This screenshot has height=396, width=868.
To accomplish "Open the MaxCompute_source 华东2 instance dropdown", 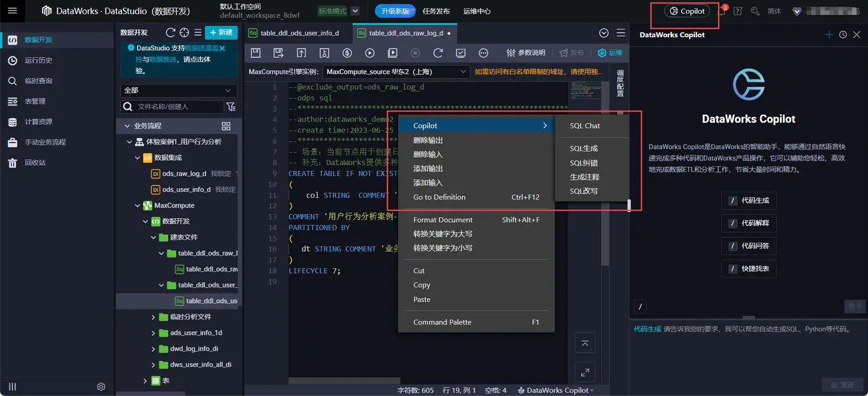I will coord(396,72).
